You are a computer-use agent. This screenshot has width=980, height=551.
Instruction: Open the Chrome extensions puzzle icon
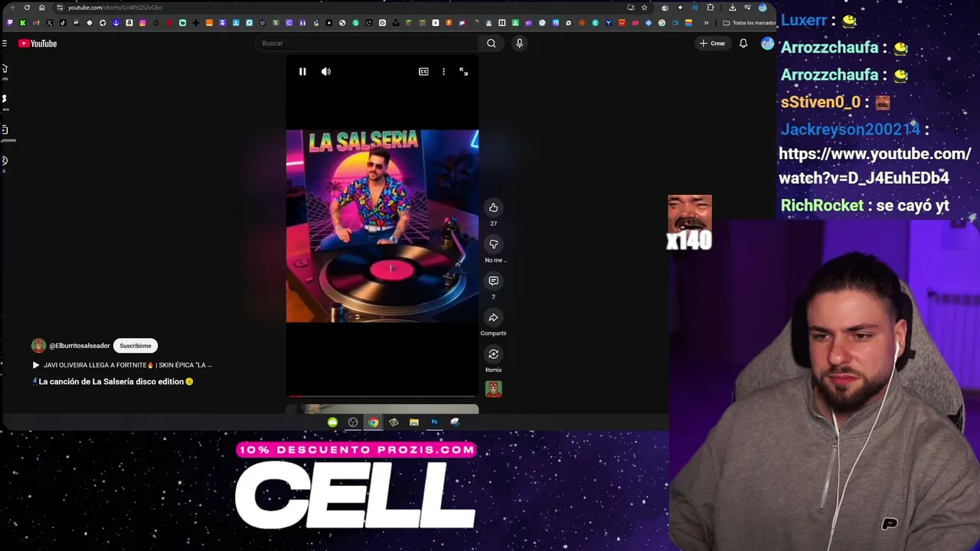[x=710, y=8]
